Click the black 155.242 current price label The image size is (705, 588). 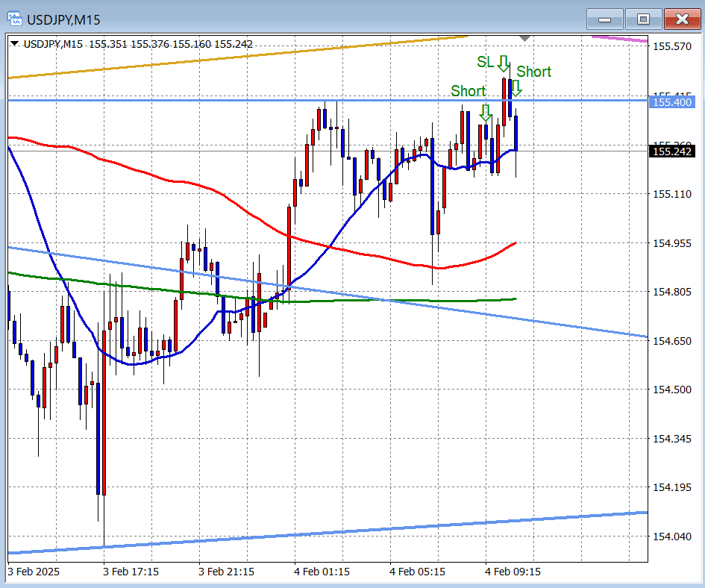pyautogui.click(x=672, y=151)
